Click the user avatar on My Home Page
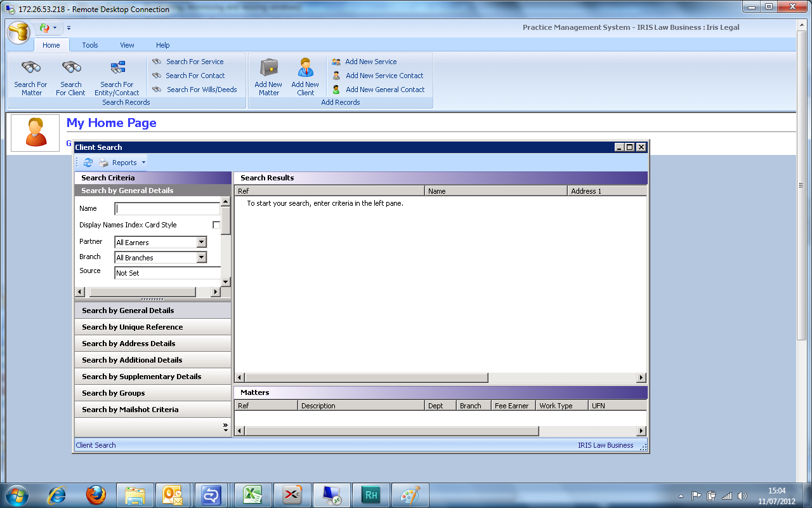This screenshot has height=508, width=812. click(x=36, y=133)
